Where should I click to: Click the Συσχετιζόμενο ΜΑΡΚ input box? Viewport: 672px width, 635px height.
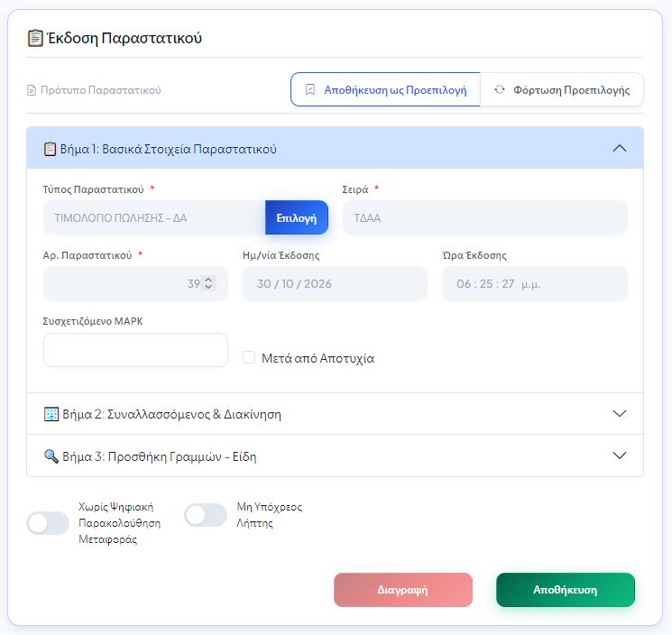tap(135, 350)
